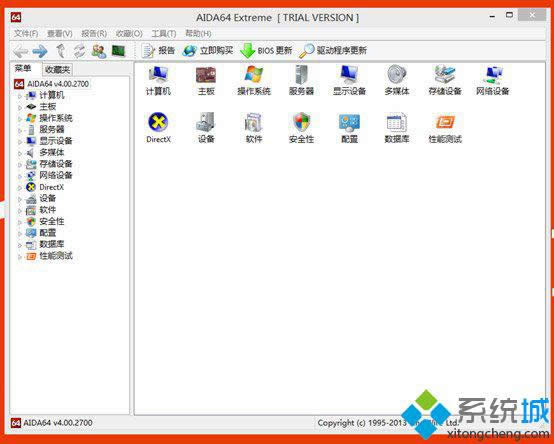Click the 立即购买 buy now button
Image resolution: width=554 pixels, height=444 pixels.
click(x=208, y=51)
